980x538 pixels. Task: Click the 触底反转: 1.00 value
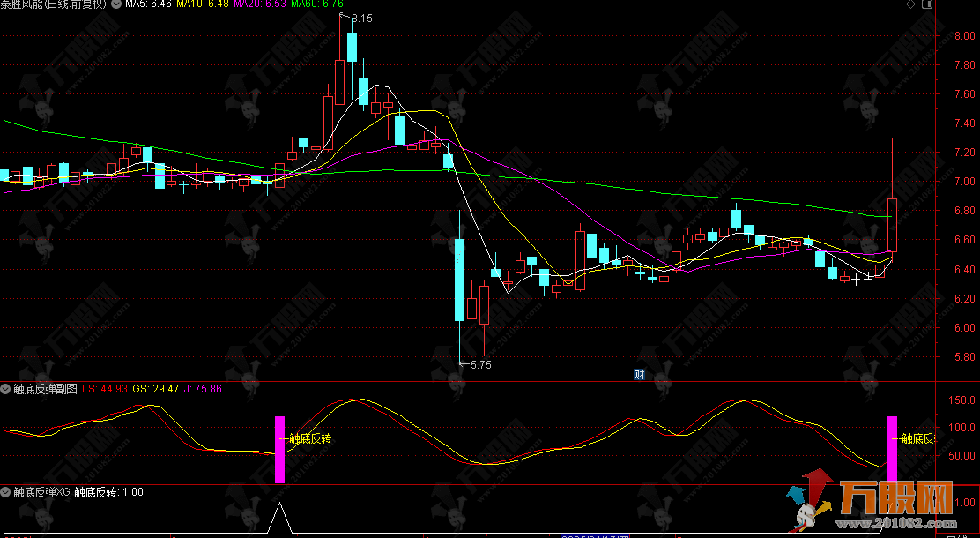[108, 492]
